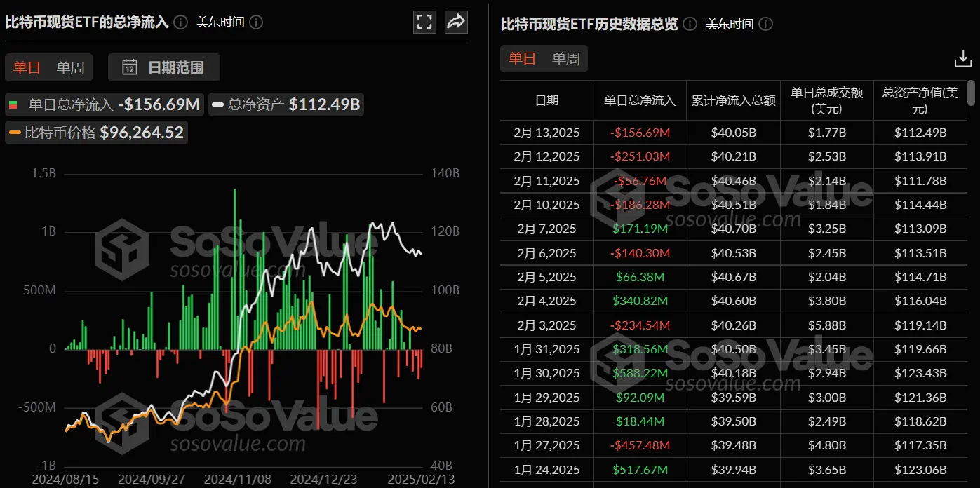The height and width of the screenshot is (488, 980).
Task: Open the info icon beside 比特币现货ETF历史数据总览
Action: 689,24
